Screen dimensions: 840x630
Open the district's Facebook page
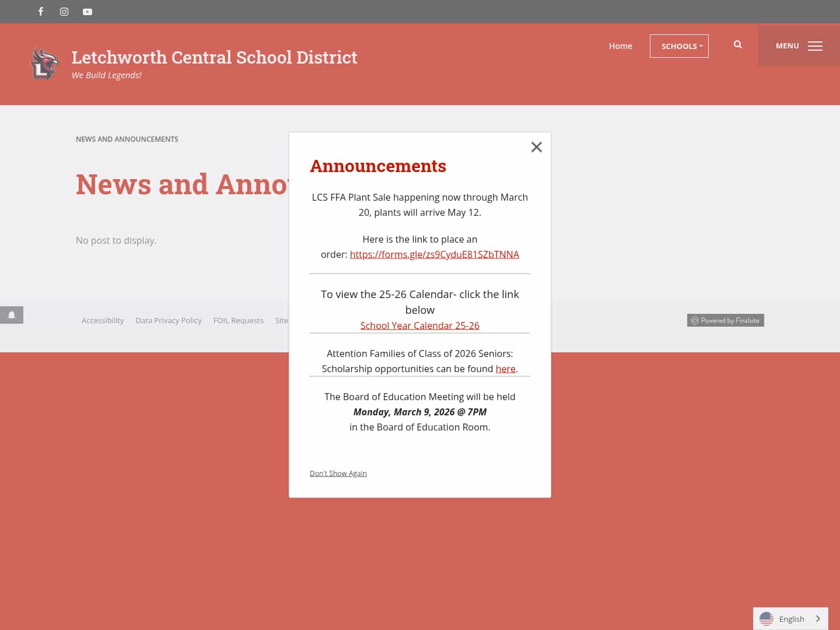point(40,12)
